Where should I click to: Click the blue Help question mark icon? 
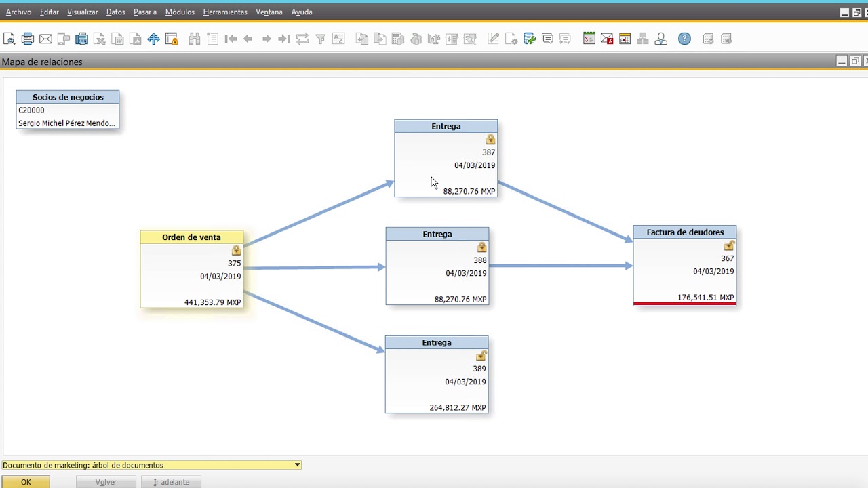[685, 39]
